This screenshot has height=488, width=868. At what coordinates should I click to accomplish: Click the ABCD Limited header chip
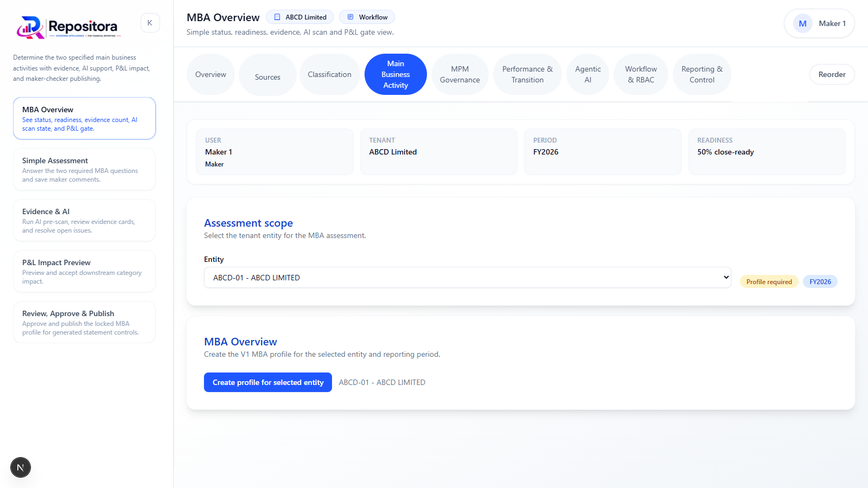(299, 17)
